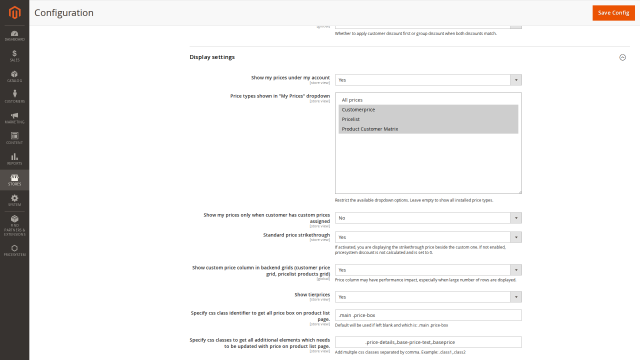Open the Catalog sidebar menu

tap(15, 77)
